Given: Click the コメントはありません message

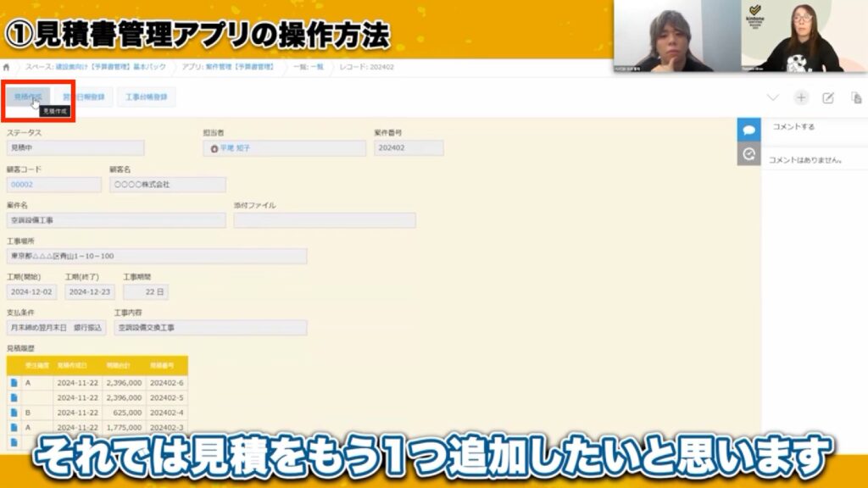Looking at the screenshot, I should coord(805,160).
